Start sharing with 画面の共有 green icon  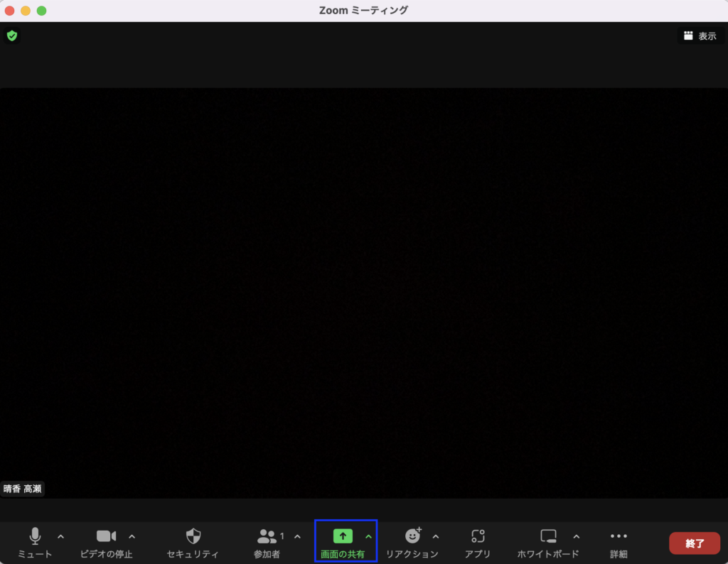[343, 537]
